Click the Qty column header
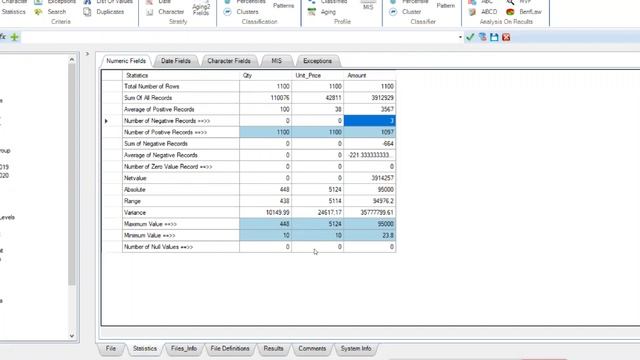This screenshot has height=360, width=640. click(x=265, y=75)
